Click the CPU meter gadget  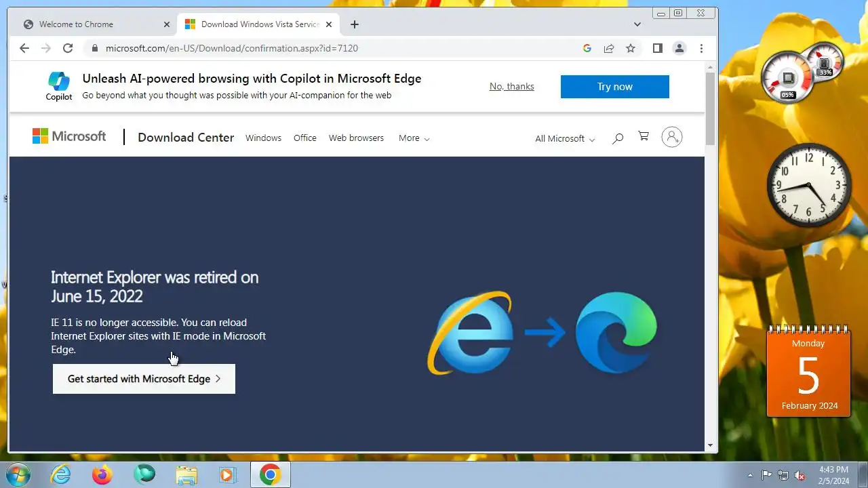pos(804,73)
